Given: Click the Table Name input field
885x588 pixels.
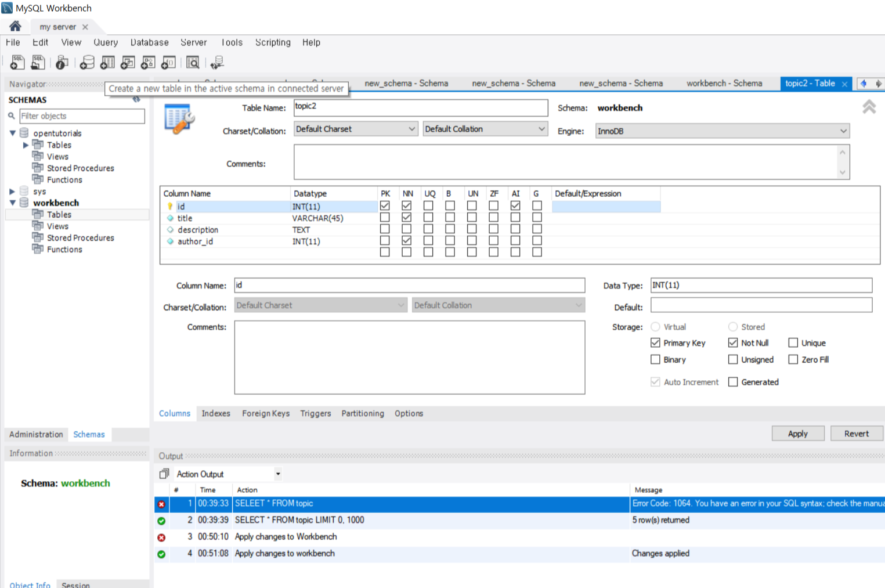Looking at the screenshot, I should click(x=421, y=107).
